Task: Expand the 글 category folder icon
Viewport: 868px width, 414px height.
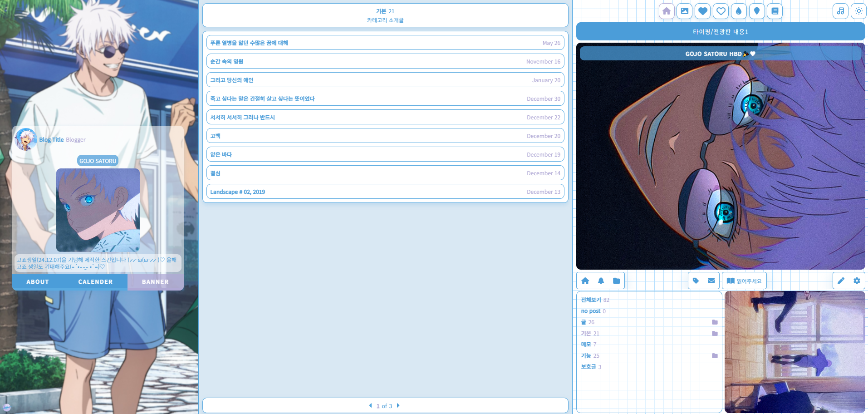Action: tap(715, 322)
